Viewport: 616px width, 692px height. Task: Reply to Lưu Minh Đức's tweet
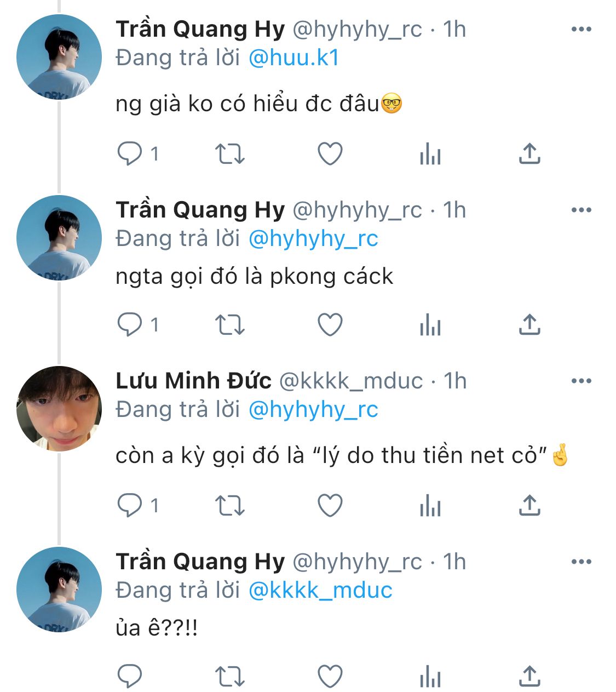coord(130,505)
